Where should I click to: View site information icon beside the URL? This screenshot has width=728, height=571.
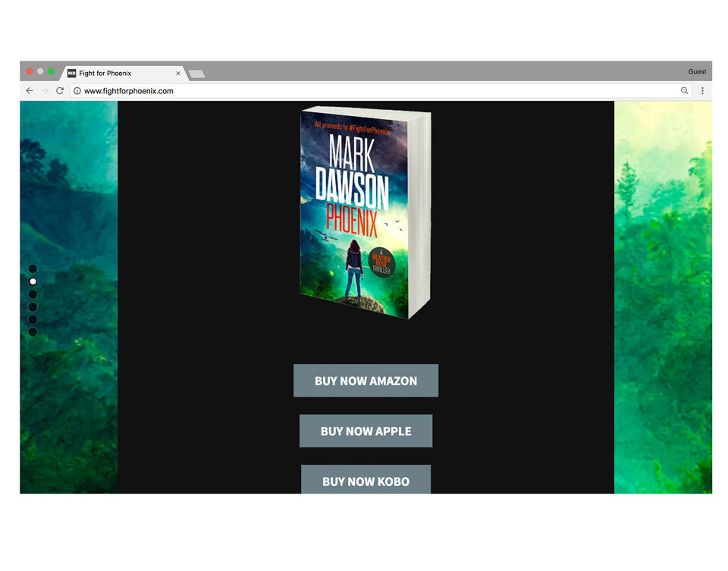77,91
